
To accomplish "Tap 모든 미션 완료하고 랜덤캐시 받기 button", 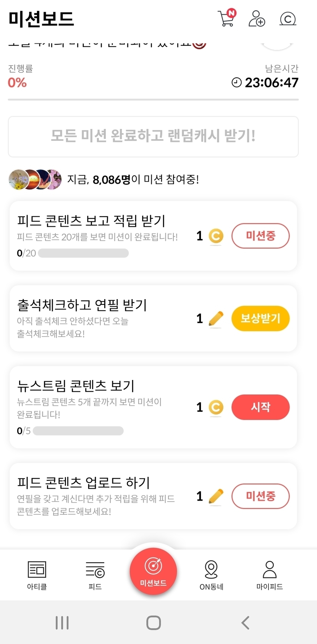I will (x=153, y=136).
